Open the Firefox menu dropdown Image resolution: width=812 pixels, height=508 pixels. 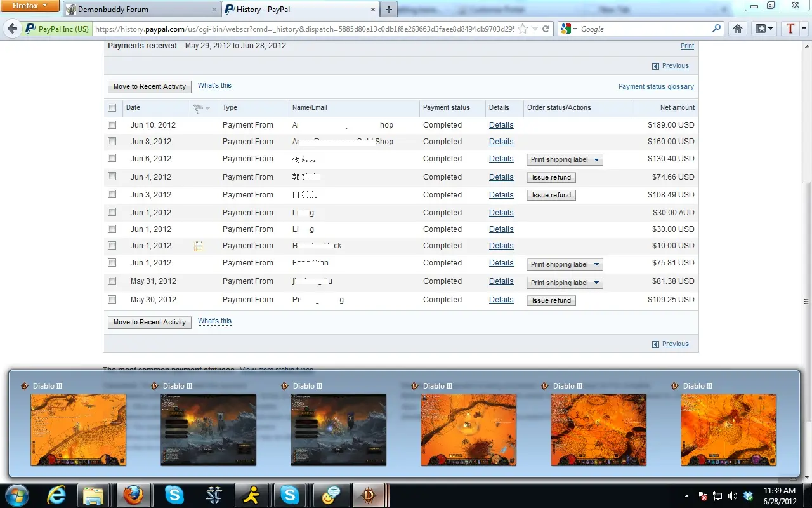pyautogui.click(x=30, y=6)
